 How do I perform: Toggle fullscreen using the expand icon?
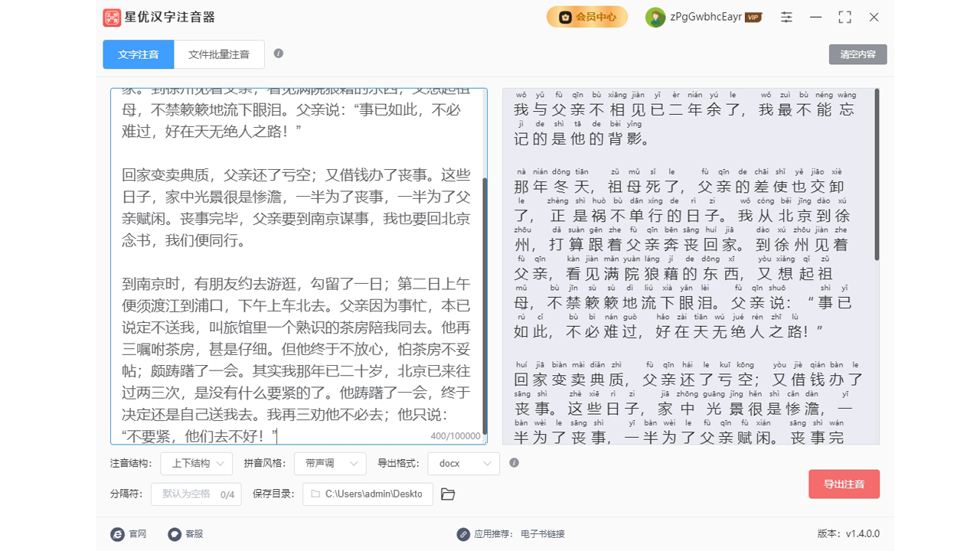[x=844, y=17]
